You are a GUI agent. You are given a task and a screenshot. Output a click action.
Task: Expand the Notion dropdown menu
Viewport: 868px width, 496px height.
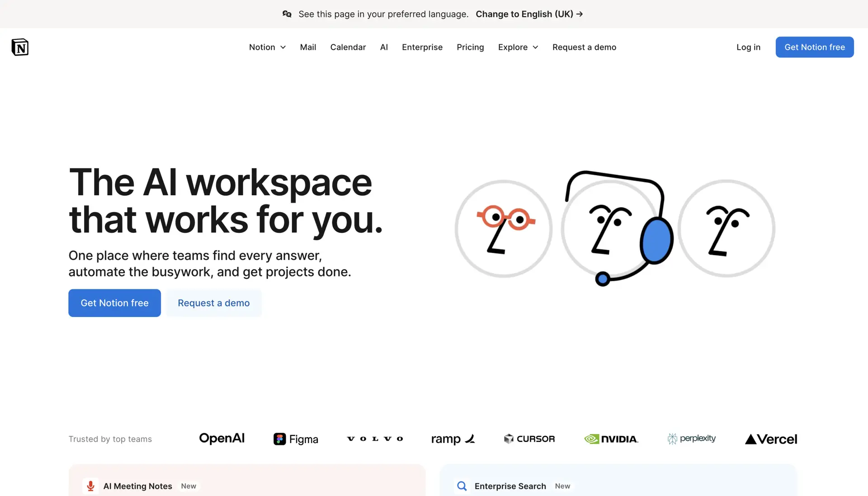point(267,47)
